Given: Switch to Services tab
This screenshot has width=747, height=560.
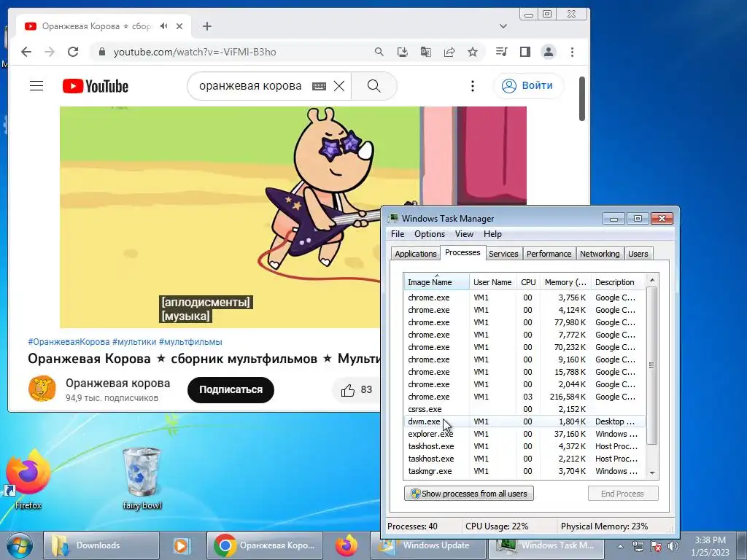Looking at the screenshot, I should pos(503,254).
